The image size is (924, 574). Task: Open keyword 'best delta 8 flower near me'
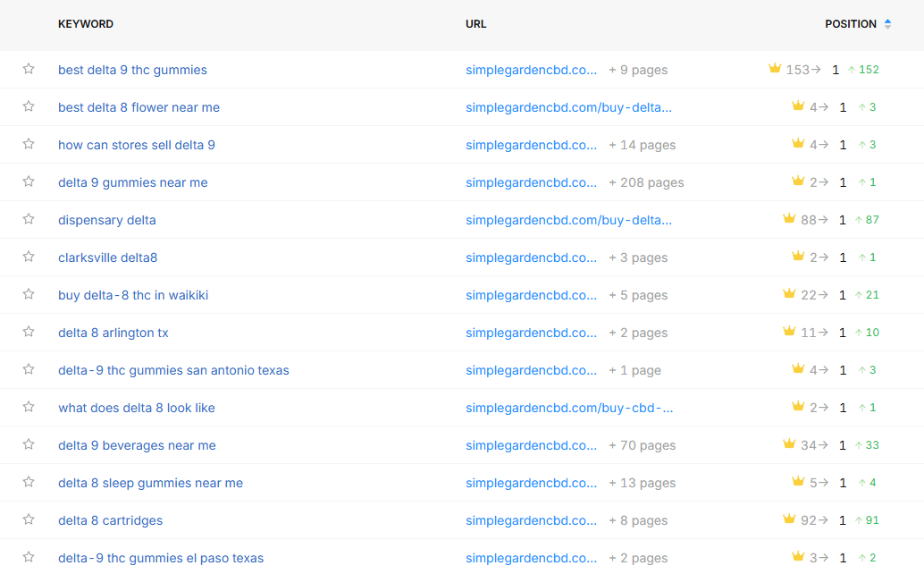pos(139,107)
